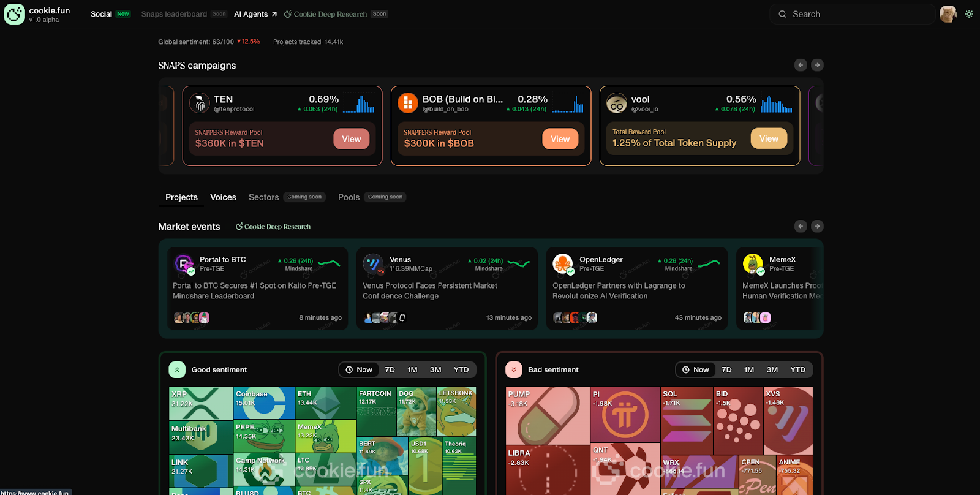The width and height of the screenshot is (980, 495).
Task: Toggle the light/dark theme sun icon
Action: tap(969, 14)
